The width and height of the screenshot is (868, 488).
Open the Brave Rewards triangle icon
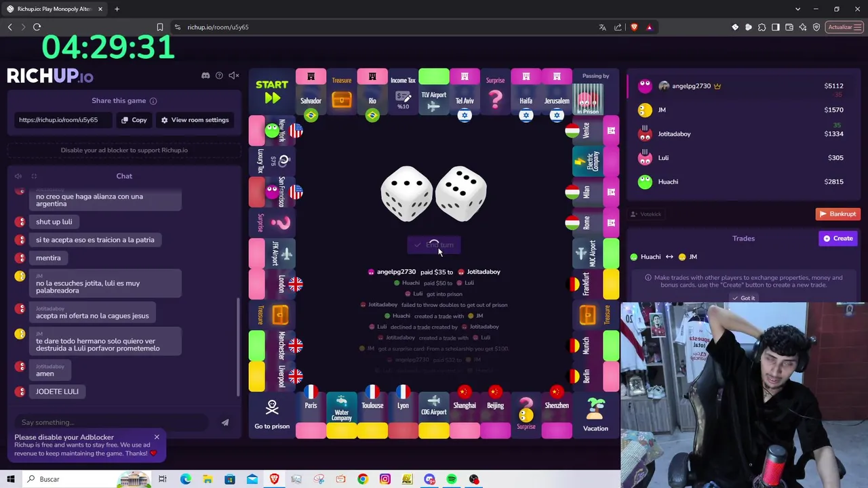[x=649, y=27]
